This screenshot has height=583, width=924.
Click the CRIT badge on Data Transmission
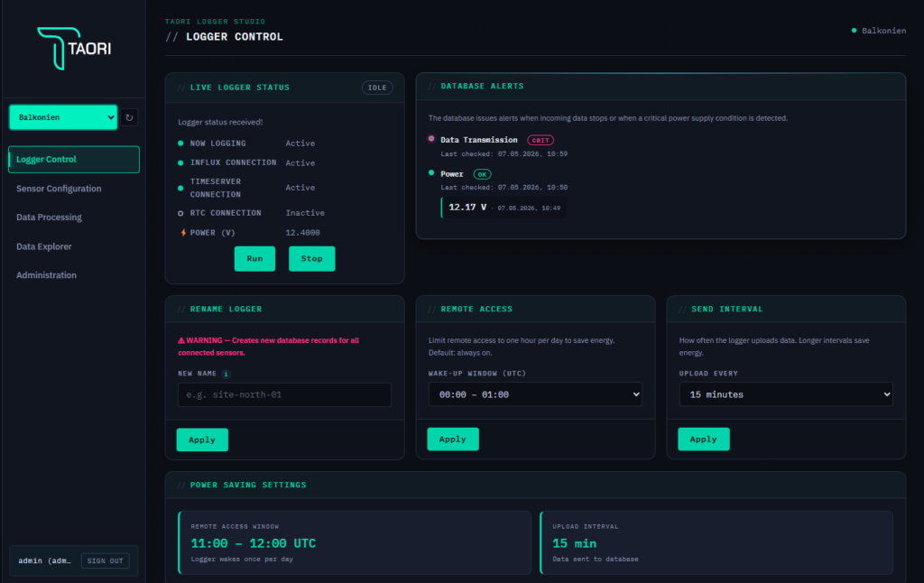coord(541,140)
